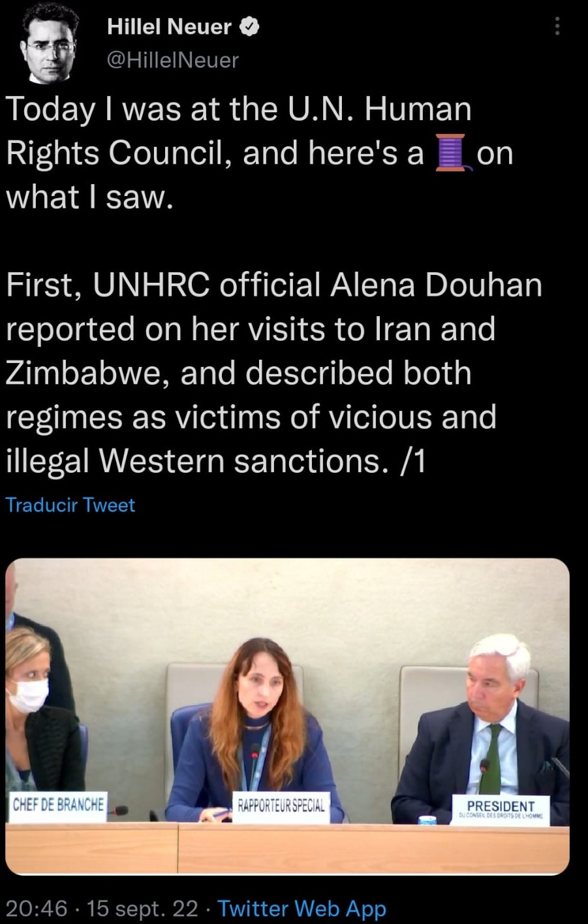Screen dimensions: 588x924
Task: Click the 20:46 timestamp
Action: [x=37, y=908]
